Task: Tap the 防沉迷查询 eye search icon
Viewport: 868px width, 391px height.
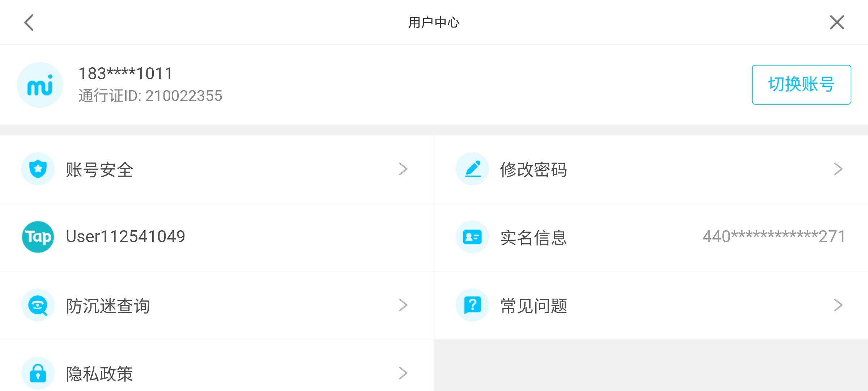Action: (38, 305)
